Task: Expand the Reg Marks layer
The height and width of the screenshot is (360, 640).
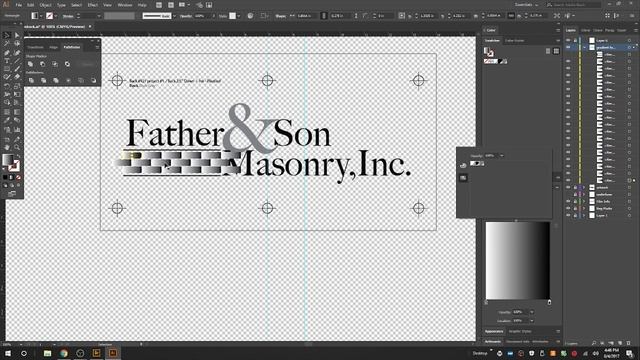Action: 584,208
